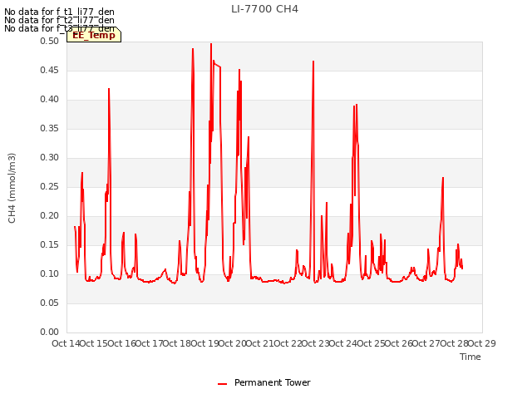This screenshot has height=399, width=532.
Task: Click the Oct 23 x-axis label
Action: click(316, 343)
